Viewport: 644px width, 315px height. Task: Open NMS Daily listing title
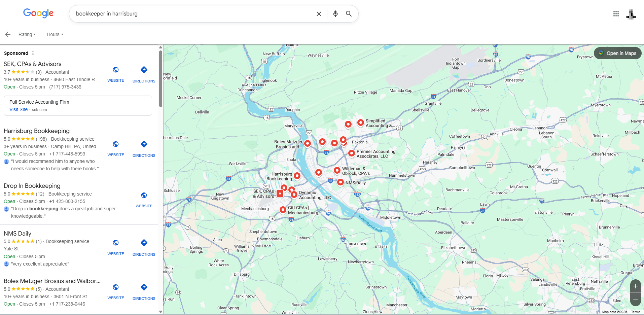pyautogui.click(x=17, y=234)
